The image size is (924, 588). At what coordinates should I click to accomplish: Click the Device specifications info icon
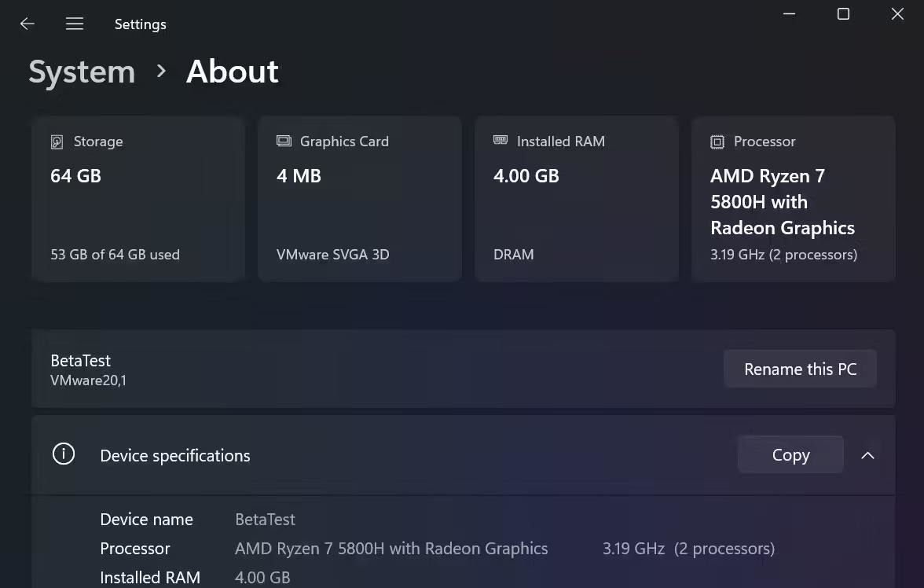pyautogui.click(x=64, y=454)
